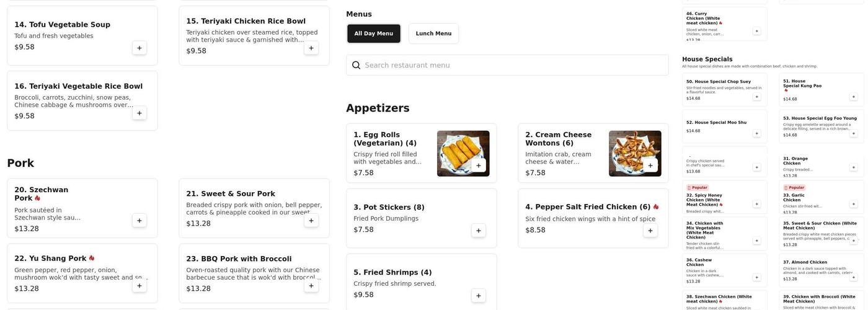The height and width of the screenshot is (310, 868).
Task: Add Sweet & Sour Pork to order
Action: (x=311, y=221)
